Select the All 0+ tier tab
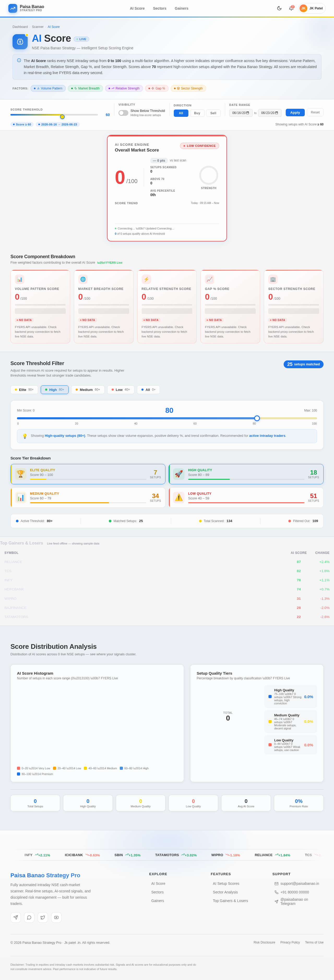The image size is (334, 980). click(x=148, y=390)
